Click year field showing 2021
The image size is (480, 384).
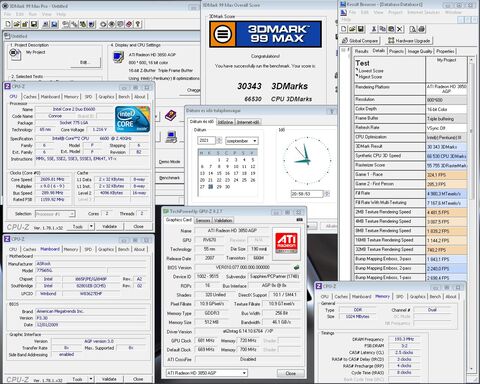pos(206,141)
